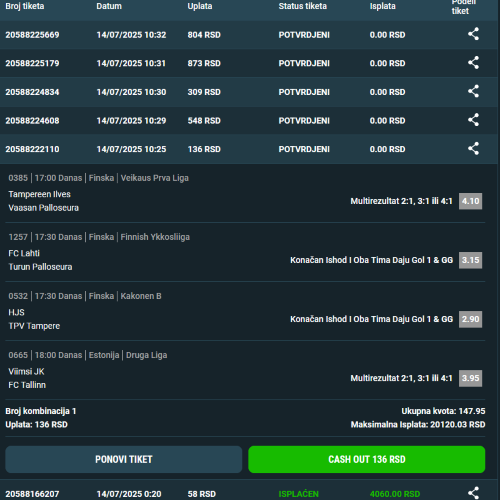Select the 3.95 odds for Viimsi JK
Screen dimensions: 500x500
(470, 378)
